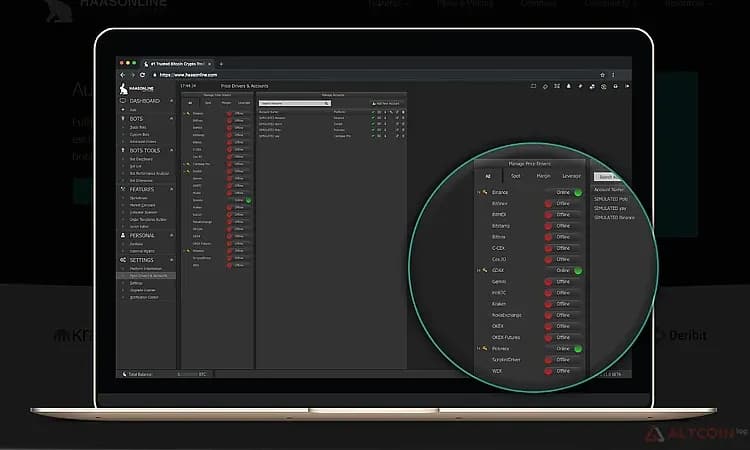Toggle the Binance driver switch in the magnified view
Screen dimensions: 750x450
click(564, 192)
